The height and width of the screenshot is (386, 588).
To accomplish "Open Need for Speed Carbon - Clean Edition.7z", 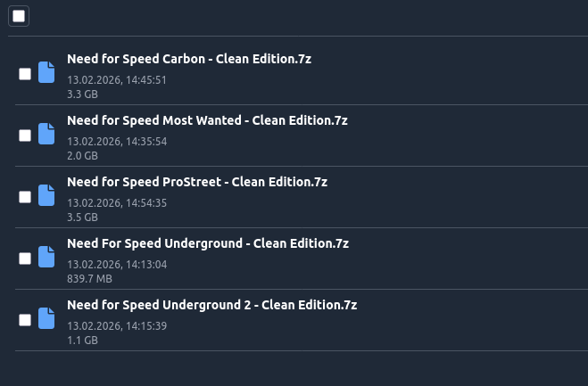I will [188, 59].
